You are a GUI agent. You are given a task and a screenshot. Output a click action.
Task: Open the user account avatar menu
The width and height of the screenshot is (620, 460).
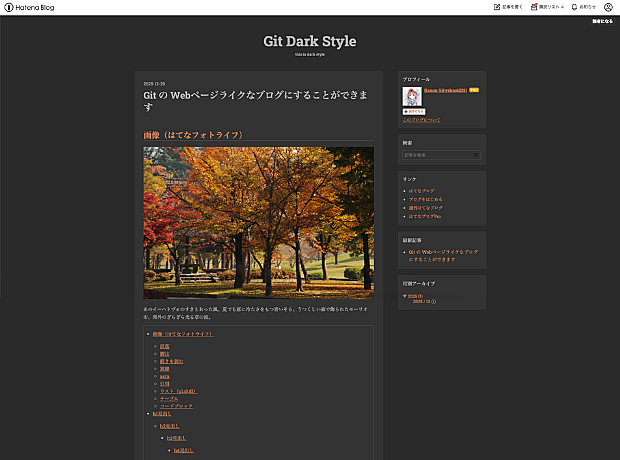pyautogui.click(x=608, y=7)
